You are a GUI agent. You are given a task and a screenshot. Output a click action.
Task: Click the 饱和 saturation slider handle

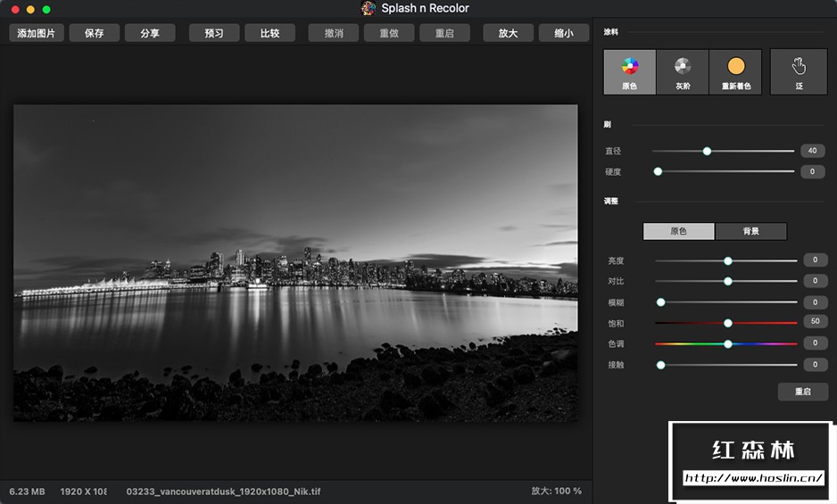[x=728, y=323]
